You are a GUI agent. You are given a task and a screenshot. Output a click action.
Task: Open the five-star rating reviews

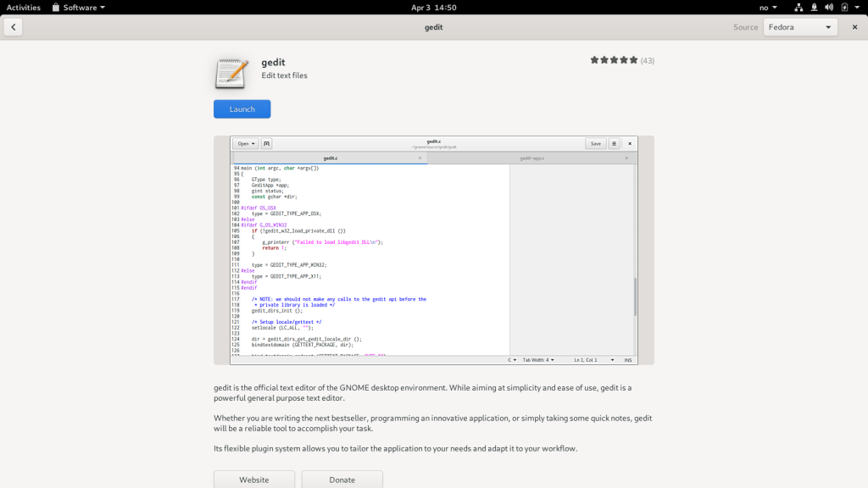point(614,60)
